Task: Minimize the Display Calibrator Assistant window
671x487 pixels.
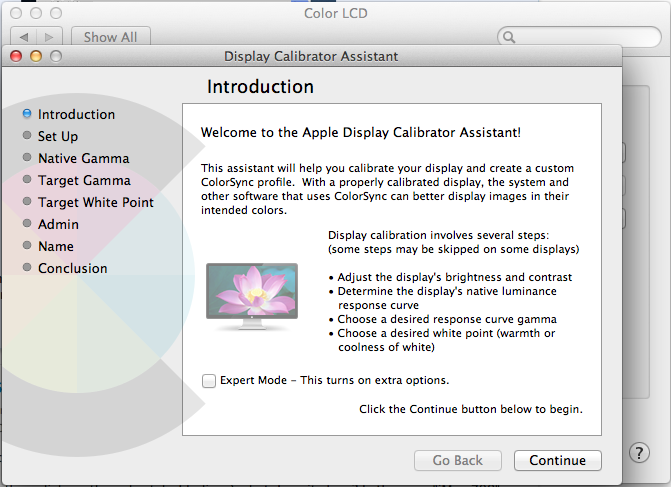Action: pos(35,56)
